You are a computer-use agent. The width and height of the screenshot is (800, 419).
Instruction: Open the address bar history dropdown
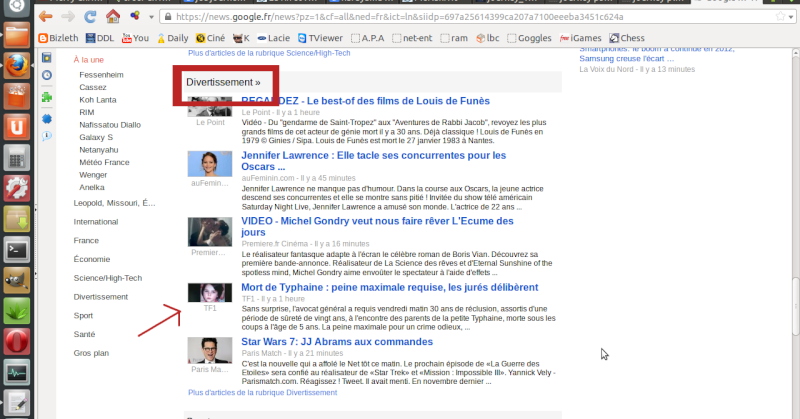pyautogui.click(x=791, y=17)
